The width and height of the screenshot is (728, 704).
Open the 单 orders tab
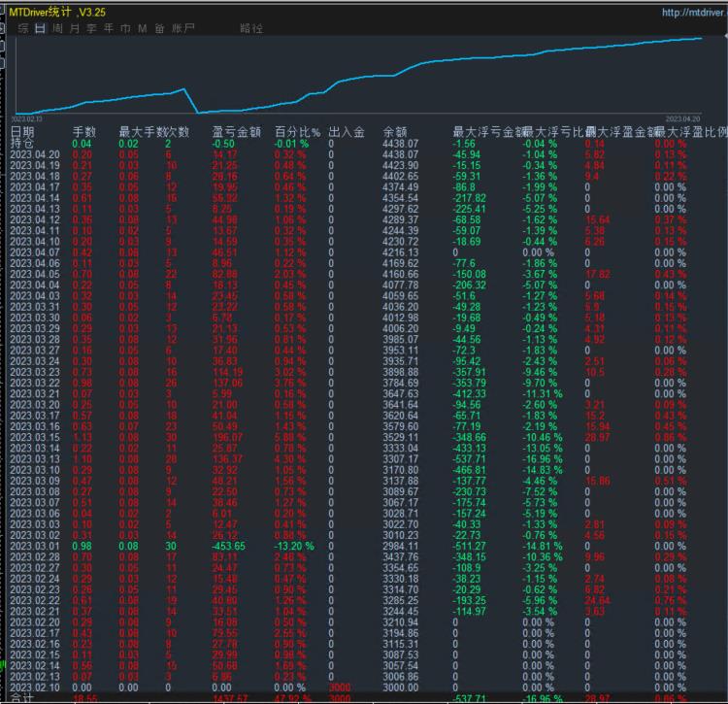click(x=160, y=29)
